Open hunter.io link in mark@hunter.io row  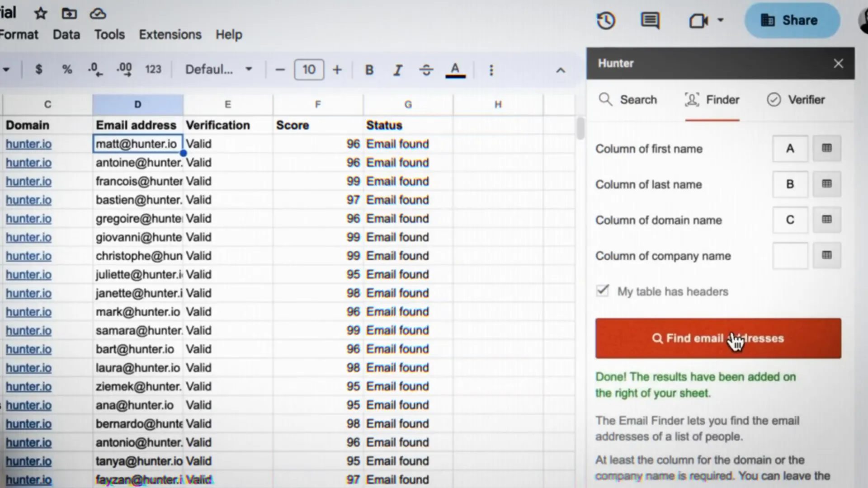pos(28,312)
